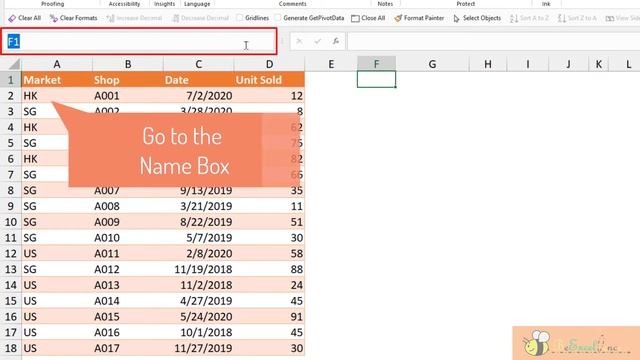Click the Close All button
This screenshot has height=360, width=640.
point(368,18)
